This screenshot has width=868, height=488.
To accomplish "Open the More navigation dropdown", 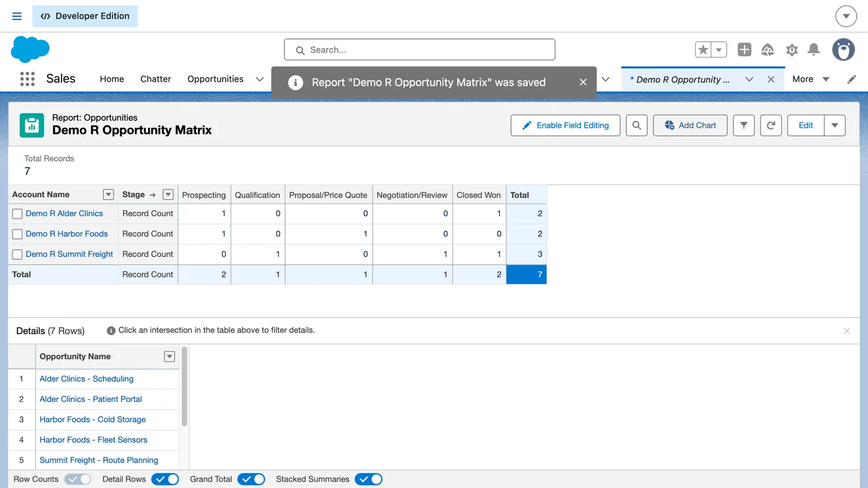I will coord(811,79).
